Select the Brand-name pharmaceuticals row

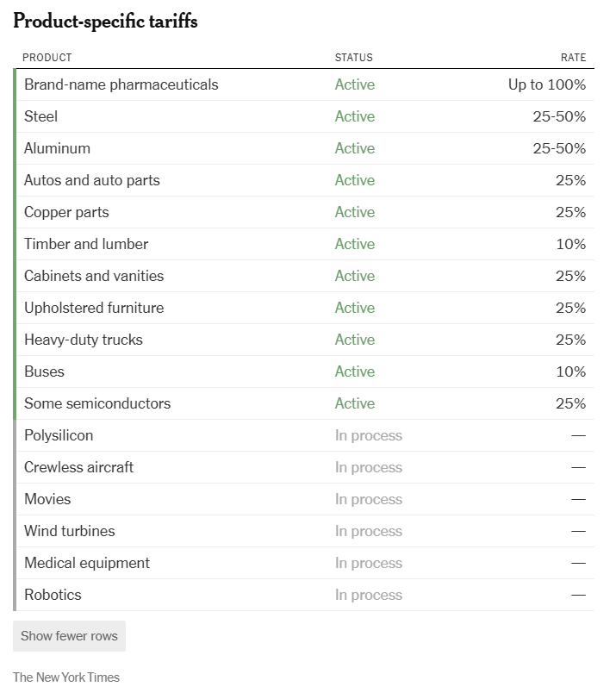pos(303,84)
